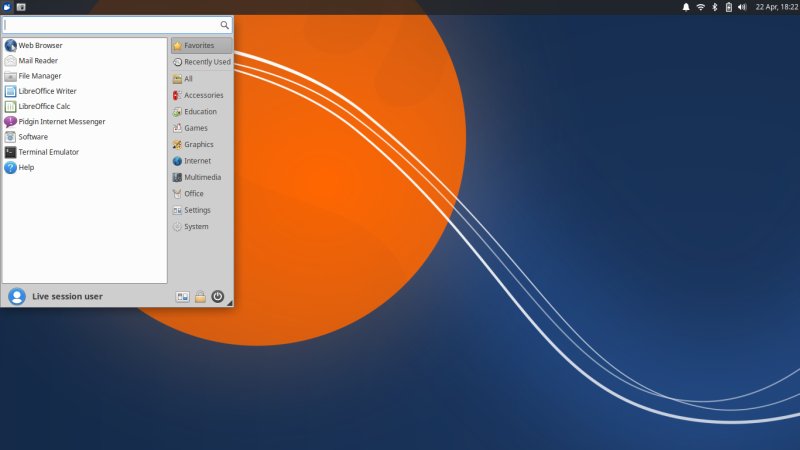Open the Office category
This screenshot has width=800, height=450.
pos(202,193)
